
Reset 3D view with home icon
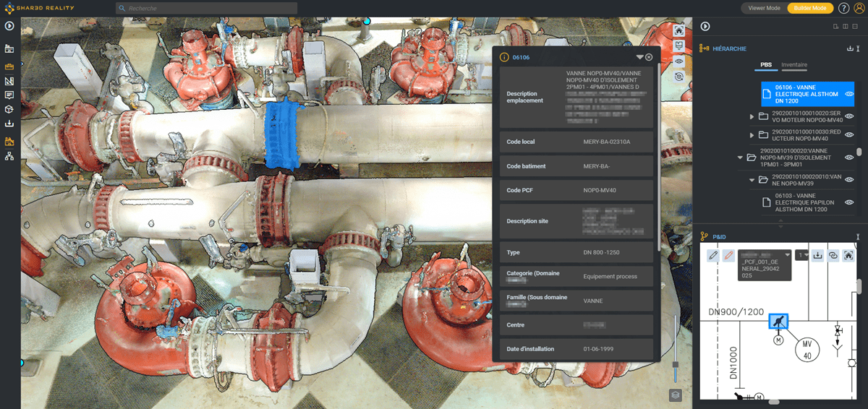(x=679, y=30)
